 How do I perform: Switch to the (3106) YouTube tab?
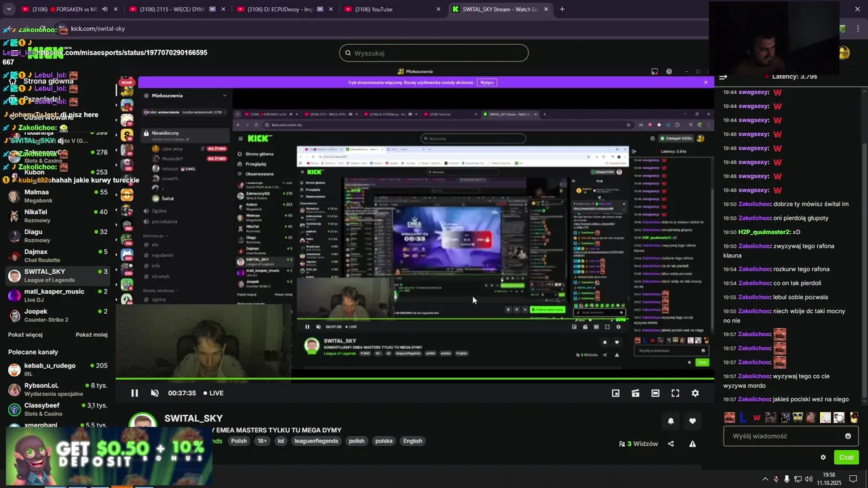(x=391, y=9)
